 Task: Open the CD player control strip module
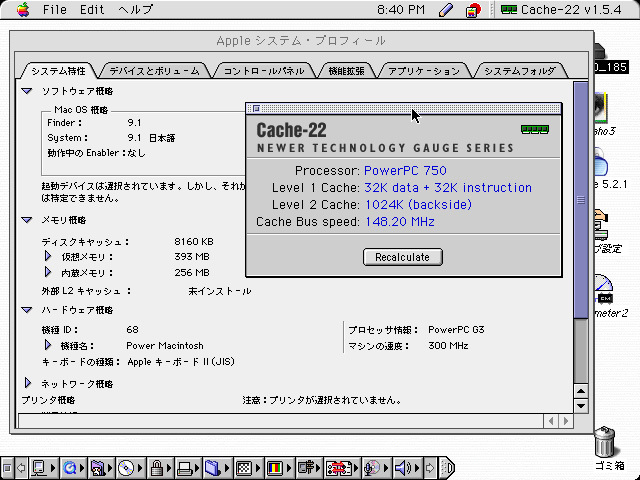(126, 467)
